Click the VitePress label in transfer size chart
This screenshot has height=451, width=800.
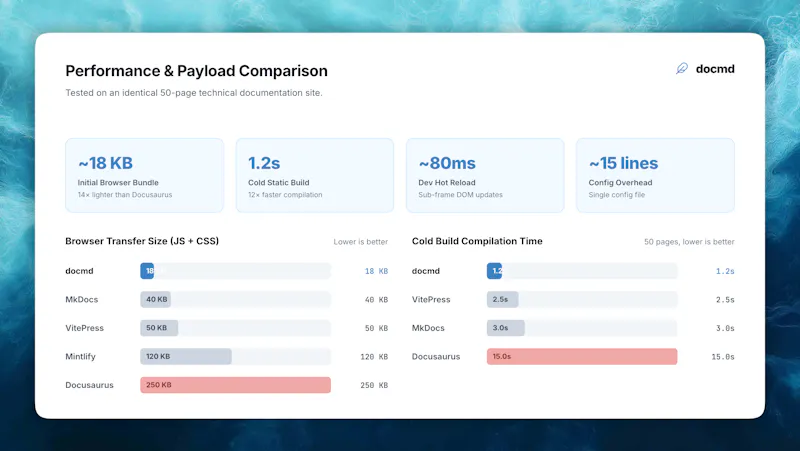pos(84,328)
